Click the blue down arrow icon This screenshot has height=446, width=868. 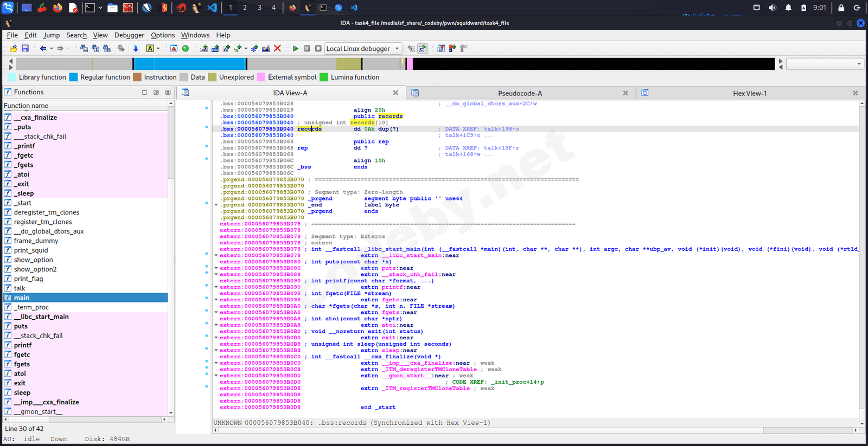pos(136,49)
